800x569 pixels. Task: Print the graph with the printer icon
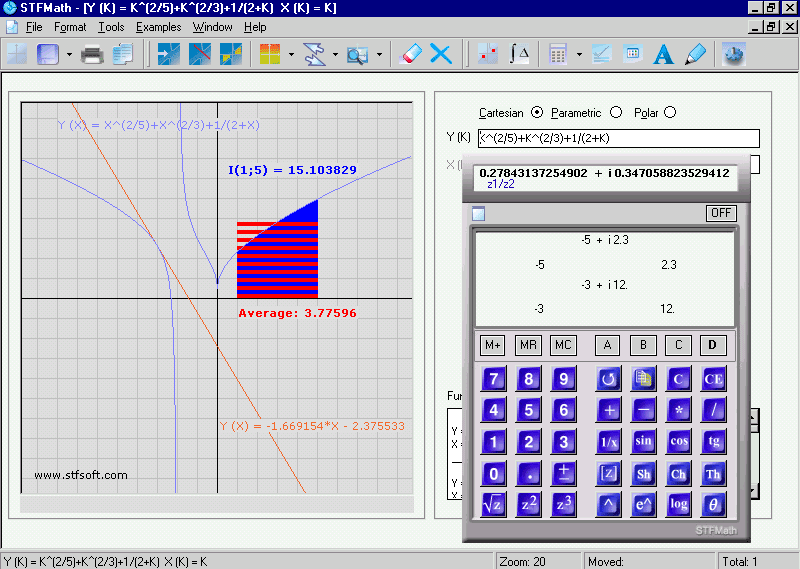[x=92, y=54]
